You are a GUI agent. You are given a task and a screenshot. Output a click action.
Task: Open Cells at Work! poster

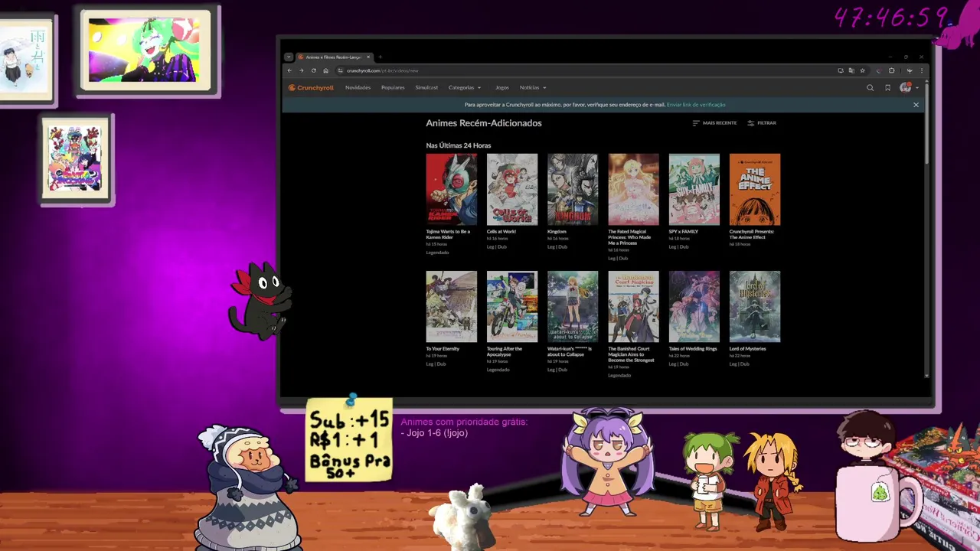[x=512, y=189]
